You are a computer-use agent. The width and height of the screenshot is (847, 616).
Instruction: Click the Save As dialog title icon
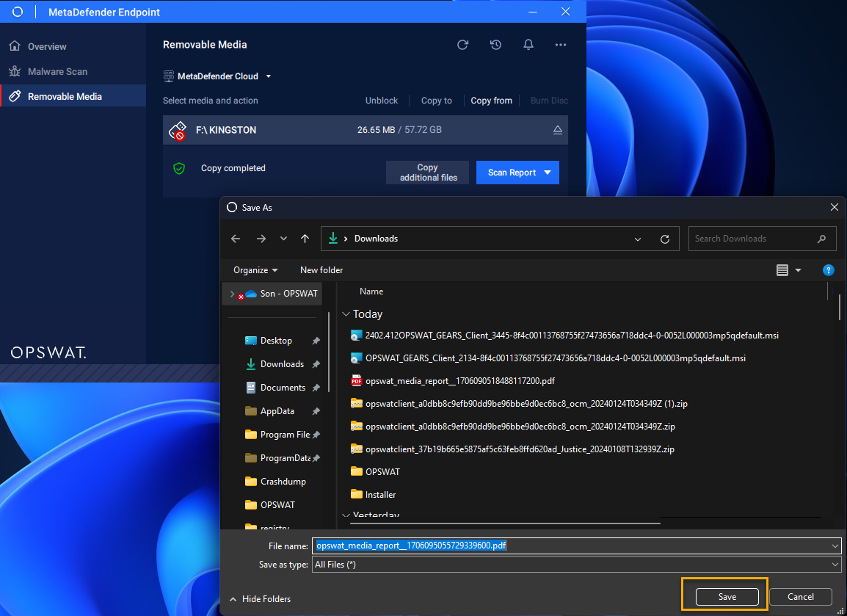point(232,208)
